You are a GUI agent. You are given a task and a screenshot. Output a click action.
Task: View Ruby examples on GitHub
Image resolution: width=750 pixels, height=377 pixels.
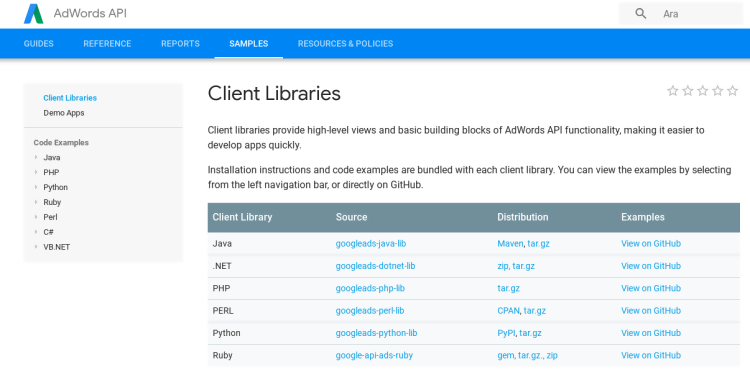point(651,355)
